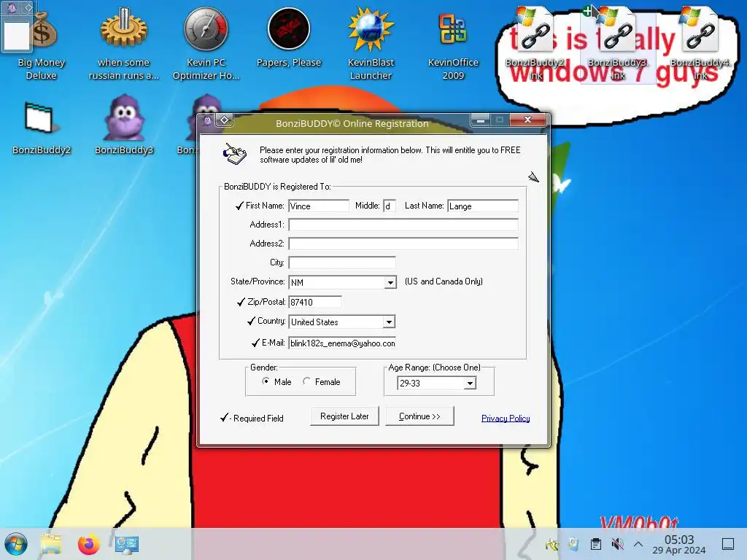Click the Address1 field

point(403,225)
